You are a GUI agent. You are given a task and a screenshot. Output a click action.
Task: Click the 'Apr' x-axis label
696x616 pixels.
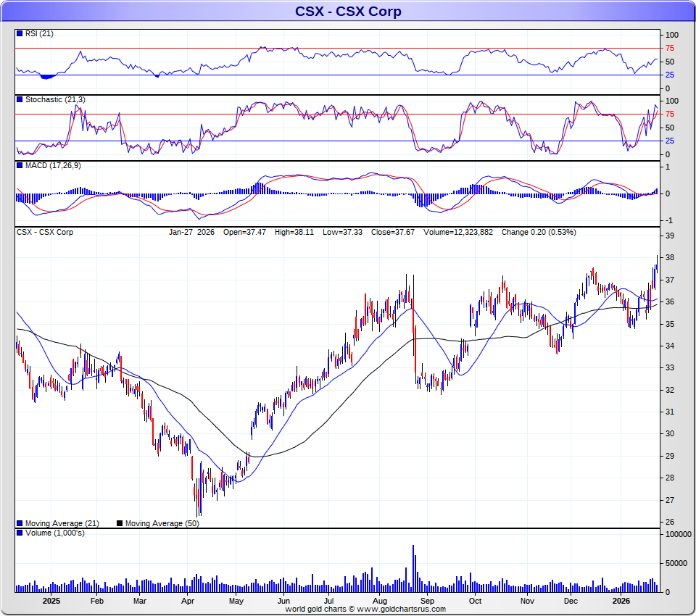(188, 601)
